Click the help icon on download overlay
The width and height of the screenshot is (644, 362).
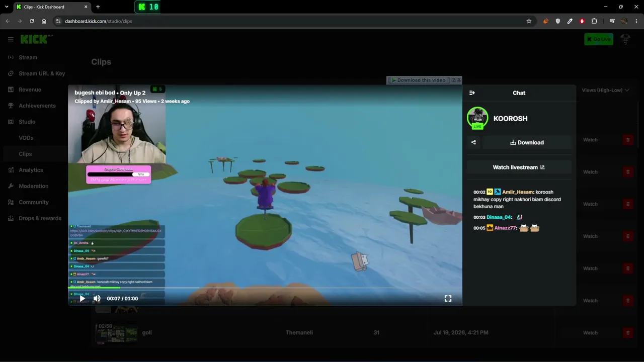pos(453,80)
